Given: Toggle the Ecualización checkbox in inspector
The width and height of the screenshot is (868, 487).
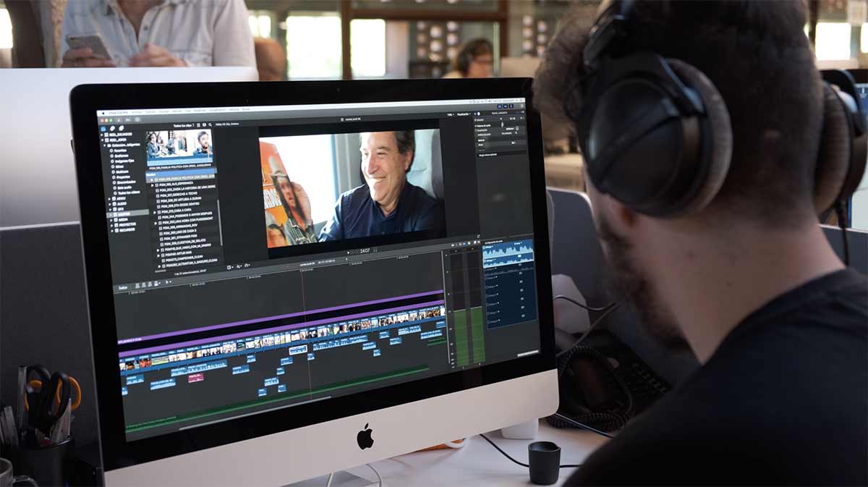Looking at the screenshot, I should (476, 130).
